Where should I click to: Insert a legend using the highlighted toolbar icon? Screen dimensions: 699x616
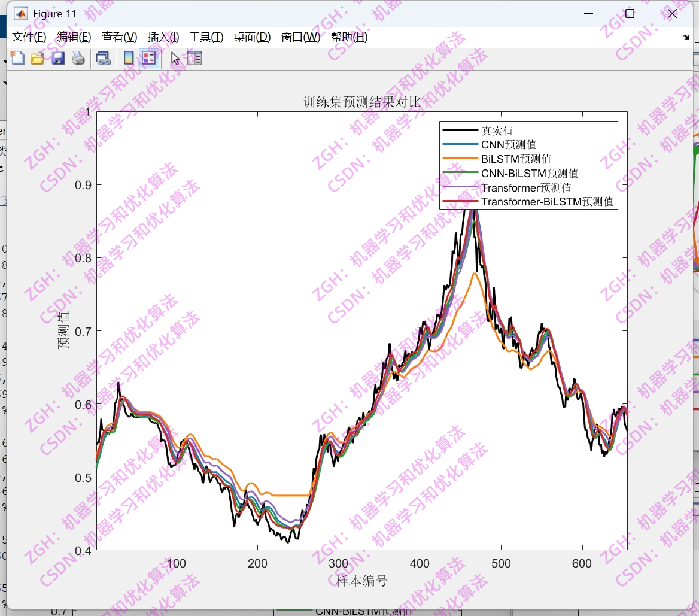[x=148, y=58]
